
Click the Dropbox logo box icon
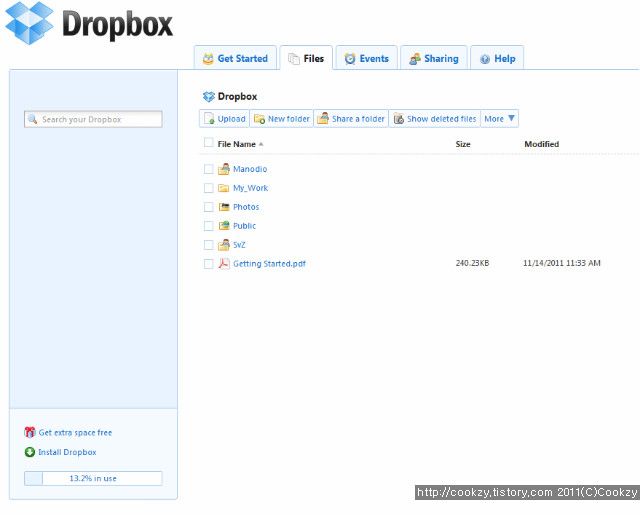pos(29,22)
